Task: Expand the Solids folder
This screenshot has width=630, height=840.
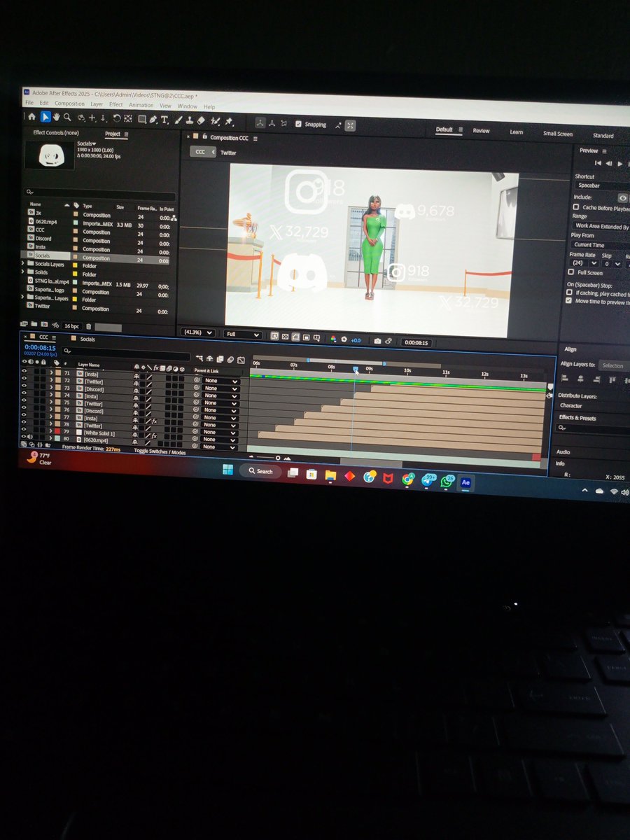Action: pyautogui.click(x=23, y=272)
